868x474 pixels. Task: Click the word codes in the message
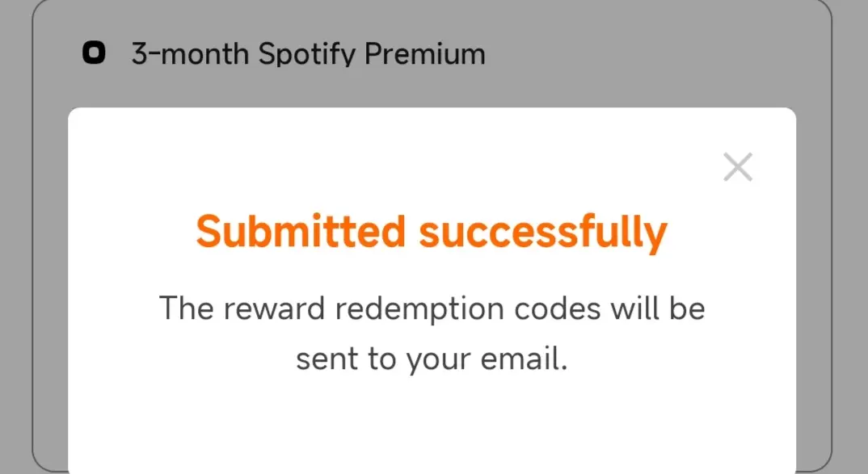coord(558,308)
